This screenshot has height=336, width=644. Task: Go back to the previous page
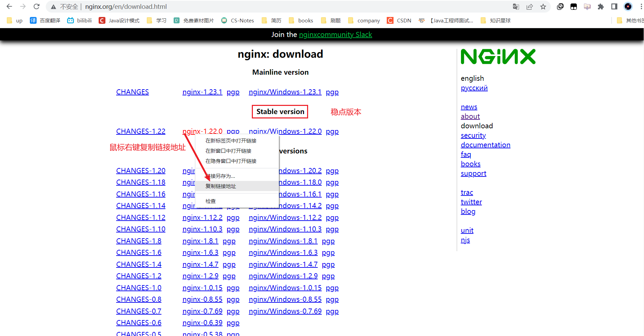click(9, 6)
